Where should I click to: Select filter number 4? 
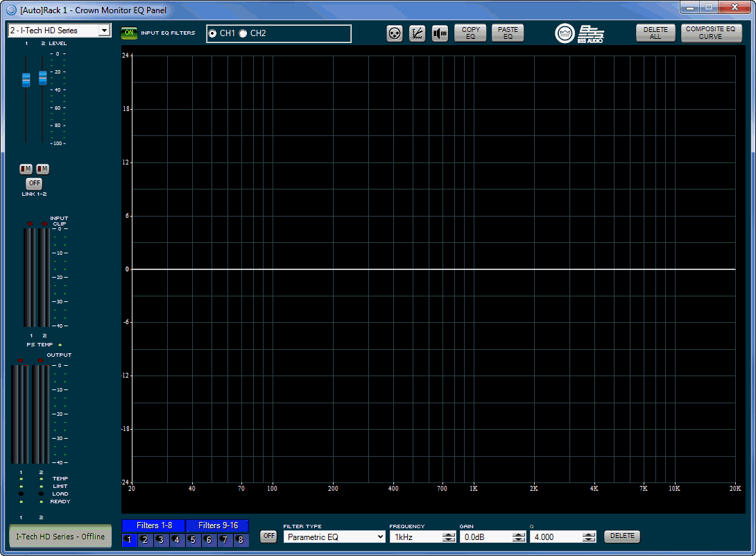pos(176,539)
